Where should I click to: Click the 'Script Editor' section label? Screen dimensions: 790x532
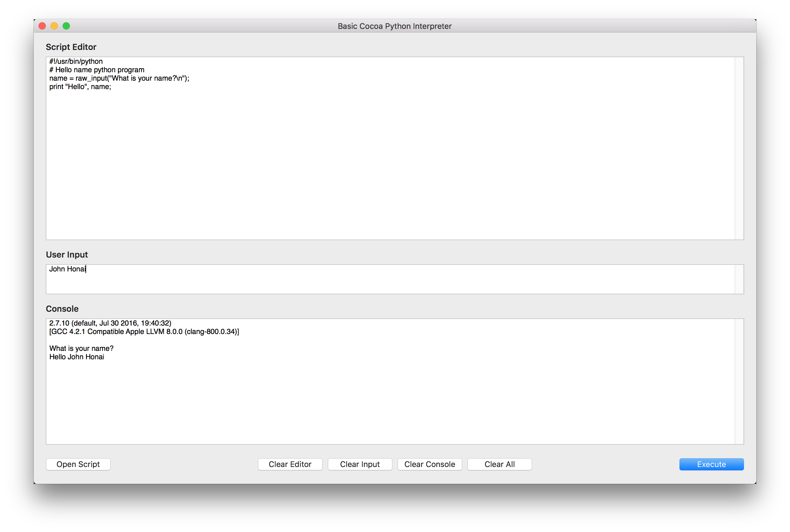tap(71, 47)
